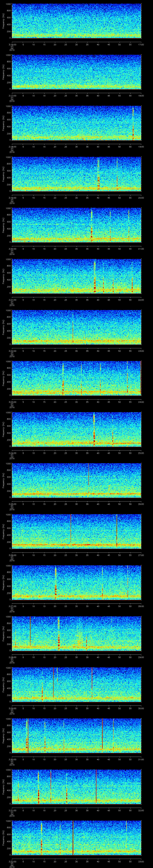Open the spectrogram panel starting at 3:24:00
The height and width of the screenshot is (868, 153).
tap(77, 429)
